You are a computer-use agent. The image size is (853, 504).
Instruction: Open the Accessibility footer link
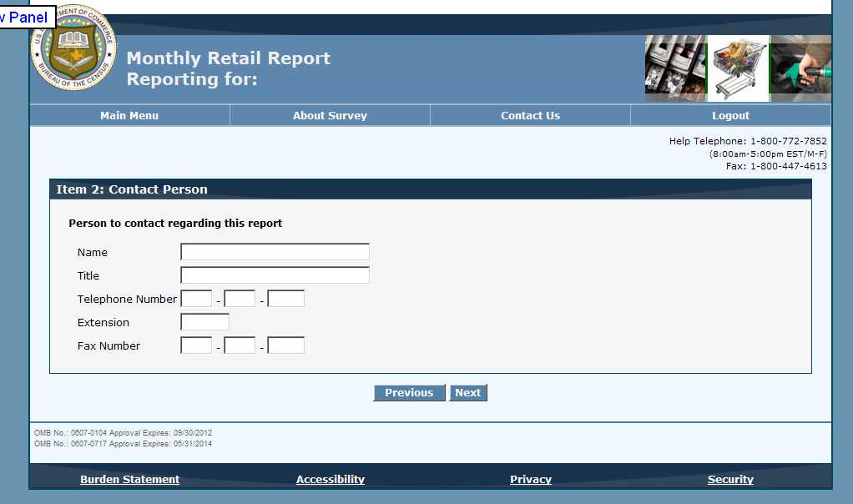tap(331, 480)
